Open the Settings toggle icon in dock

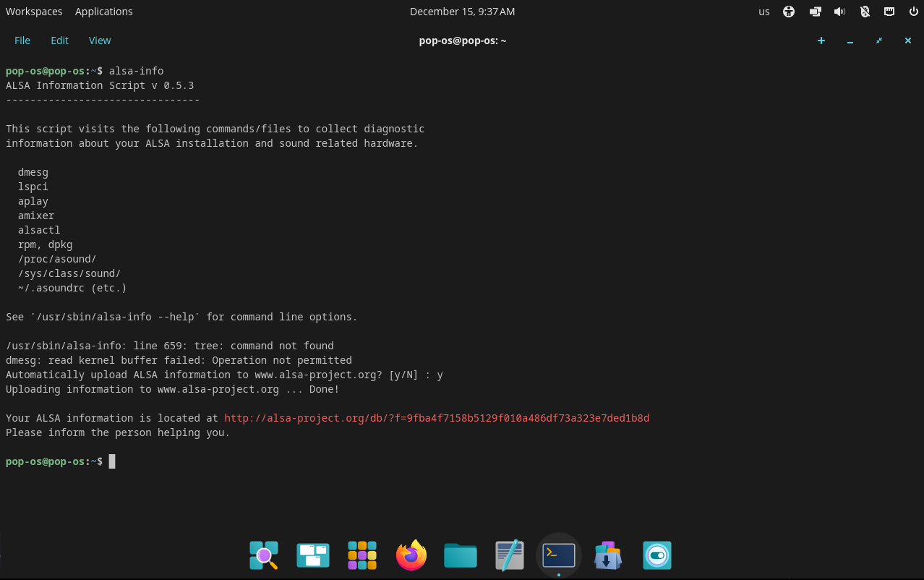tap(657, 555)
